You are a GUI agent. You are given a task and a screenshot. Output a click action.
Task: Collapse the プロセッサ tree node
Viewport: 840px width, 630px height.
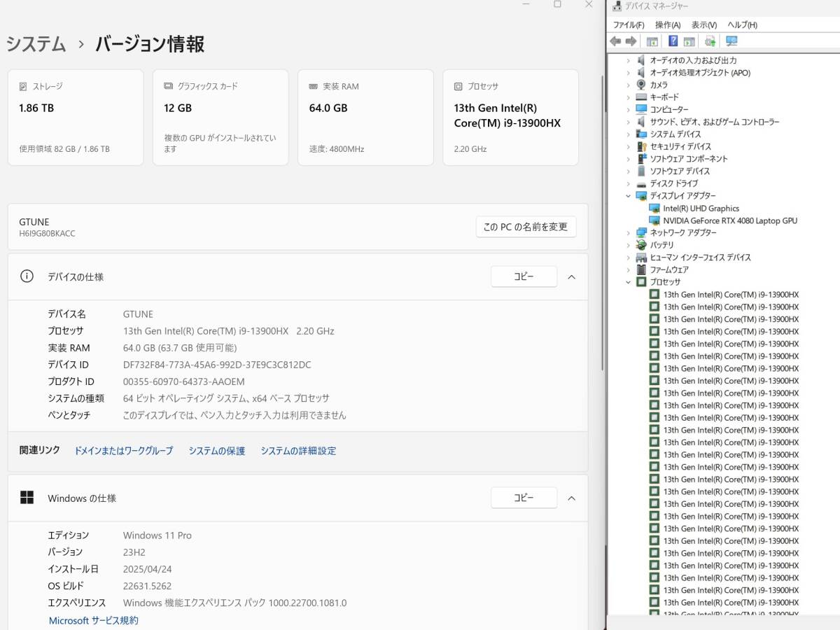click(629, 282)
